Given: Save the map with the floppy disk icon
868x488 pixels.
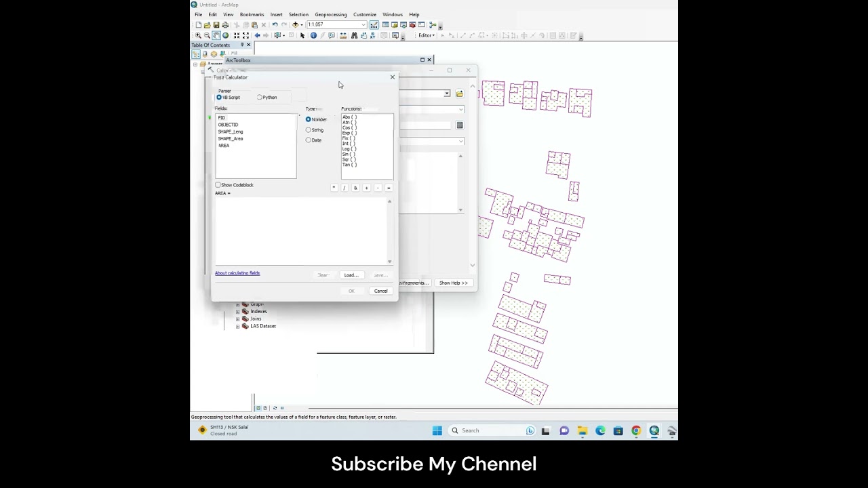Looking at the screenshot, I should coord(216,24).
